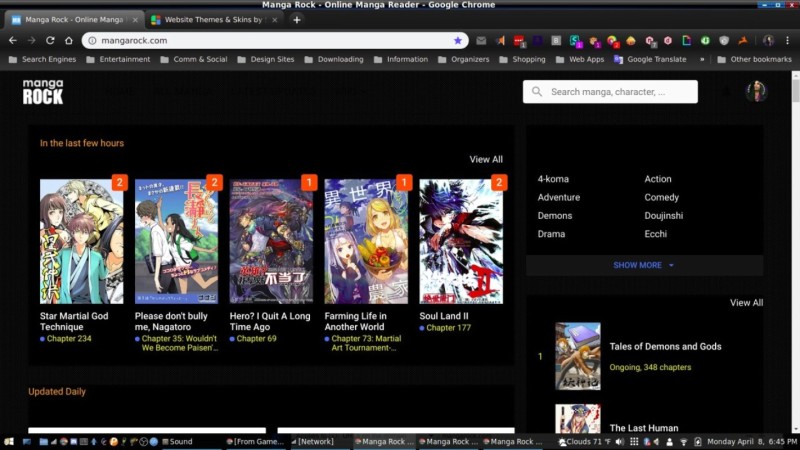
Task: Expand genres with SHOW MORE
Action: pyautogui.click(x=644, y=265)
